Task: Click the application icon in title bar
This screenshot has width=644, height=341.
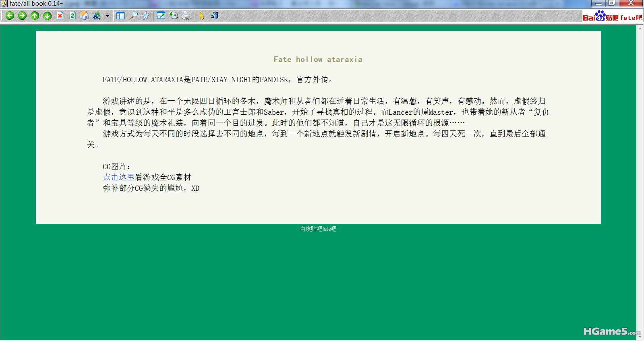Action: (4, 4)
